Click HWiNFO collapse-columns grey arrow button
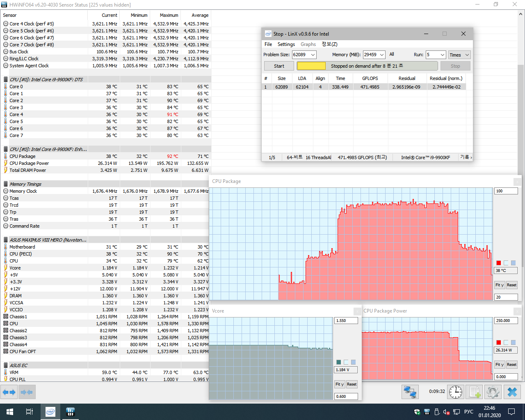Screen dimensions: 525x420 [27, 392]
